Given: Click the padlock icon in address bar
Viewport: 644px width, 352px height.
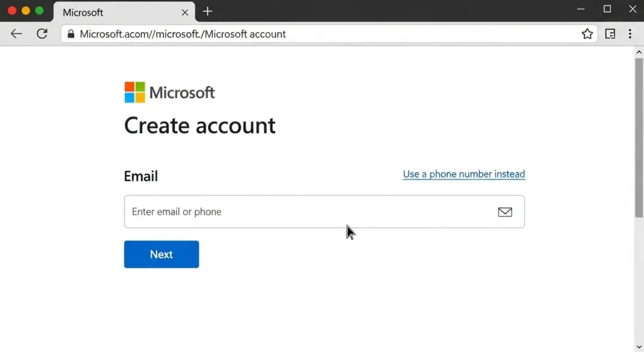Looking at the screenshot, I should [x=71, y=34].
